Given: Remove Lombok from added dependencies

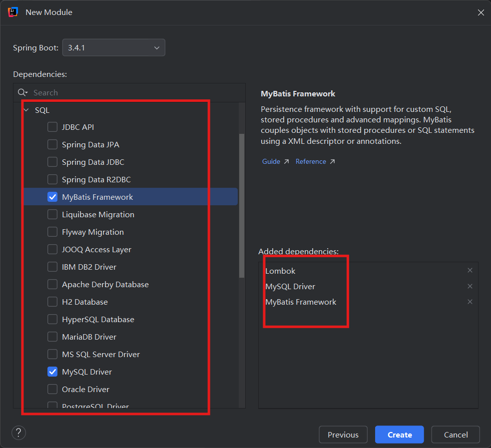Looking at the screenshot, I should click(470, 270).
